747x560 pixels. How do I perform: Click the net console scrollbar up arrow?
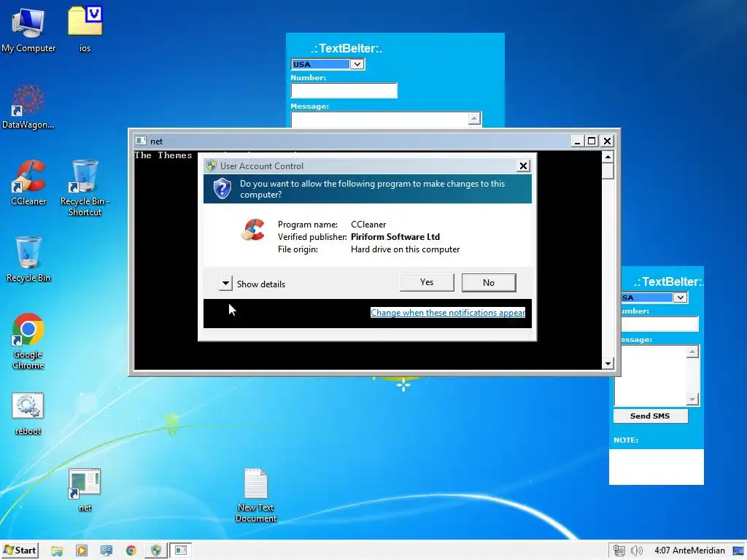(608, 157)
